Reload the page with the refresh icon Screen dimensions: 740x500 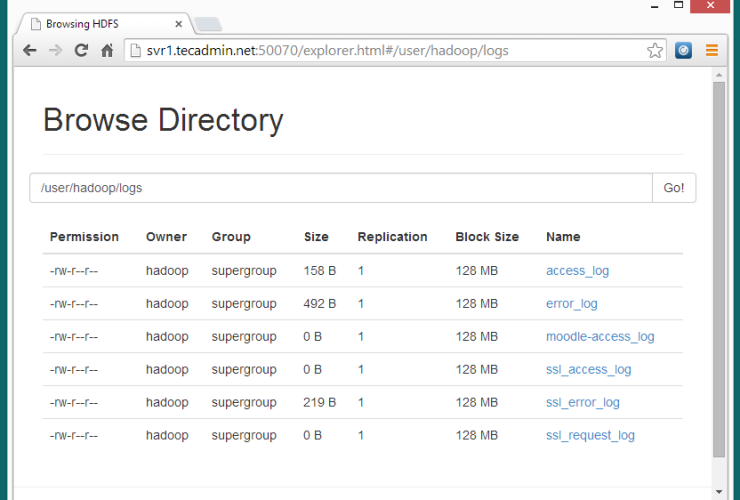[x=81, y=50]
